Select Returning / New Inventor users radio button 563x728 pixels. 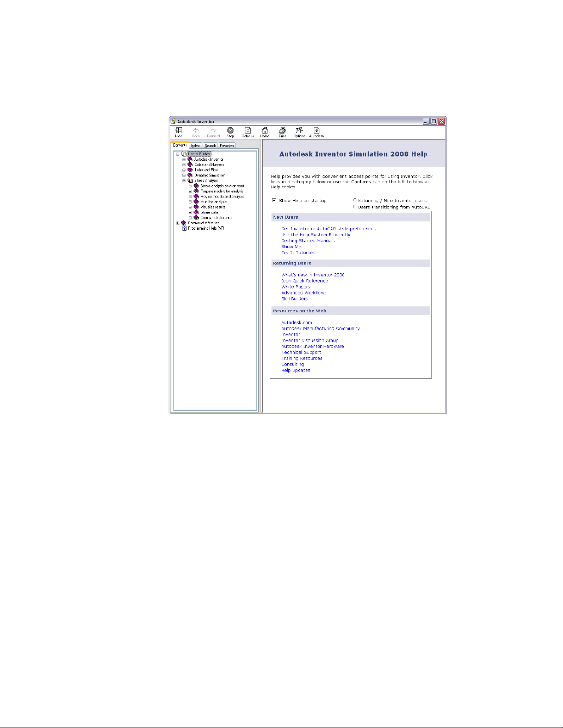point(354,200)
